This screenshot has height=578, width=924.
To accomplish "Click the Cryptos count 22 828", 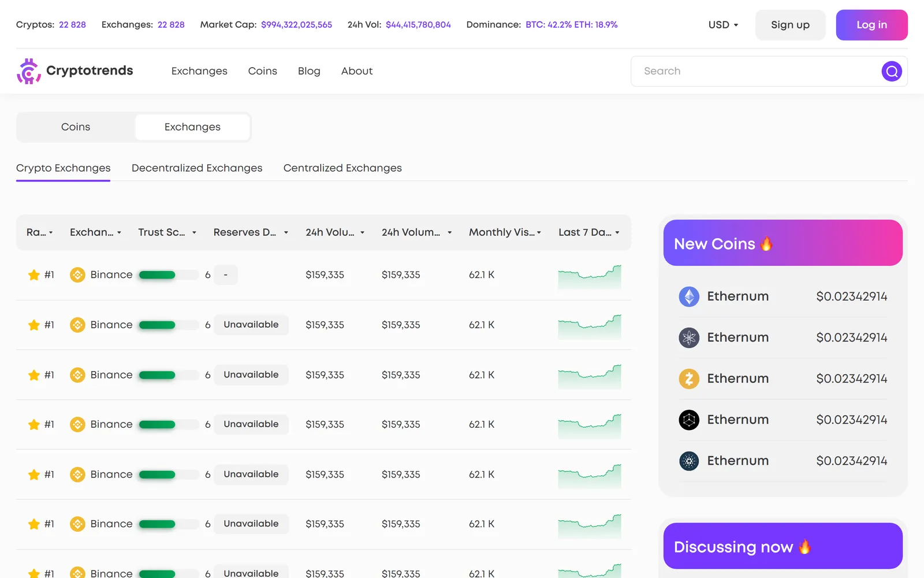I will click(72, 25).
